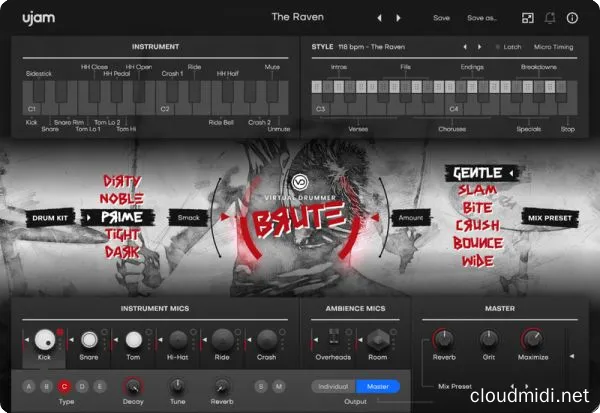
Task: Select the Hi-Hat instrument mic
Action: pyautogui.click(x=178, y=340)
